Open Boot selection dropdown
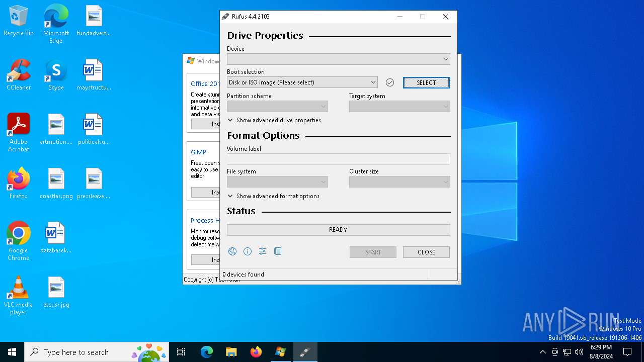Screen dimensions: 644x362 [x=302, y=82]
